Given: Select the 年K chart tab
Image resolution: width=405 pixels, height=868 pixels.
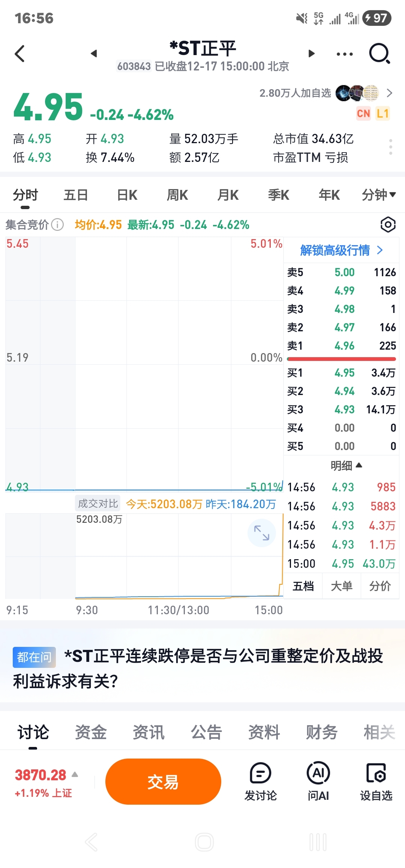Looking at the screenshot, I should tap(329, 195).
